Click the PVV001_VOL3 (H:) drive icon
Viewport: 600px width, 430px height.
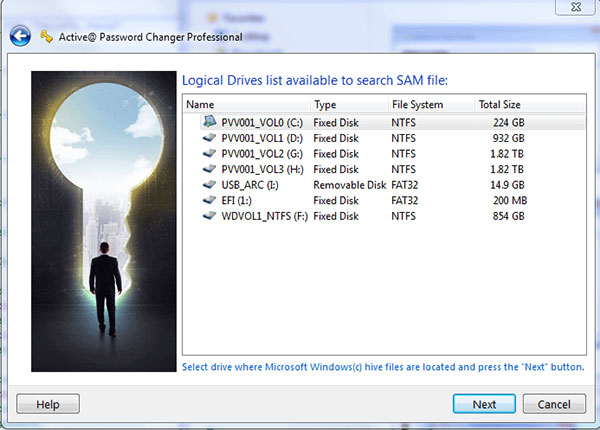(208, 169)
